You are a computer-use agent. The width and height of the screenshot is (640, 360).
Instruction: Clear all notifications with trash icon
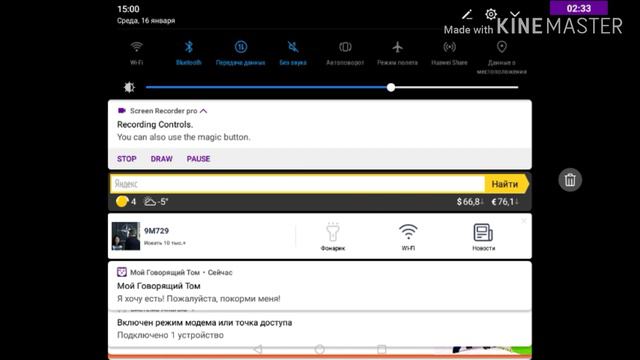point(570,180)
